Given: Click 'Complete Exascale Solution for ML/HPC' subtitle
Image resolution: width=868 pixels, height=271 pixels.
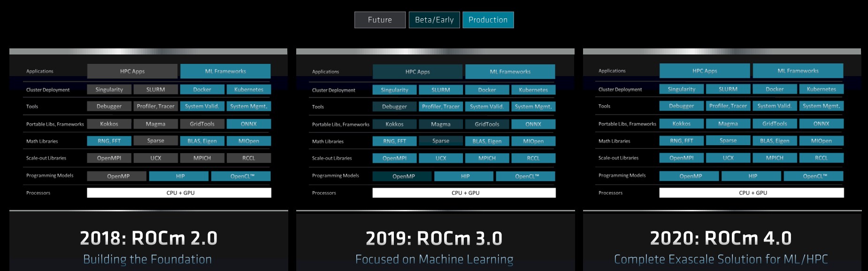Looking at the screenshot, I should [x=721, y=259].
